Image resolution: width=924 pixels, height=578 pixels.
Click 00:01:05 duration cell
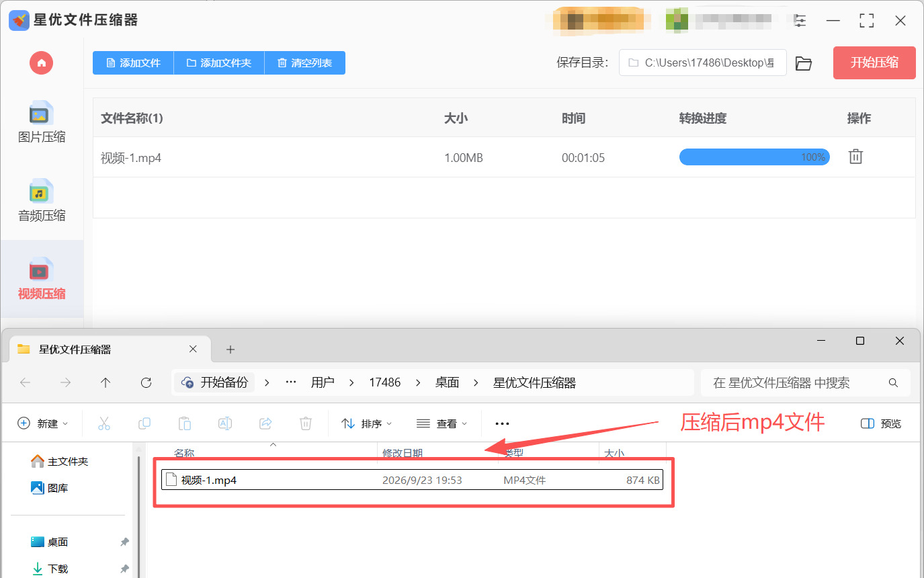coord(583,158)
